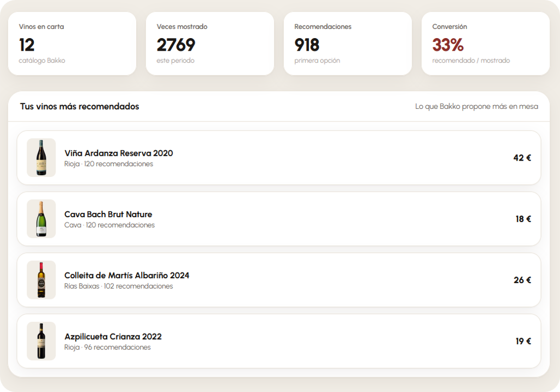The image size is (560, 392).
Task: Select the Colleita de Martís Albariño 2024 name
Action: click(127, 275)
